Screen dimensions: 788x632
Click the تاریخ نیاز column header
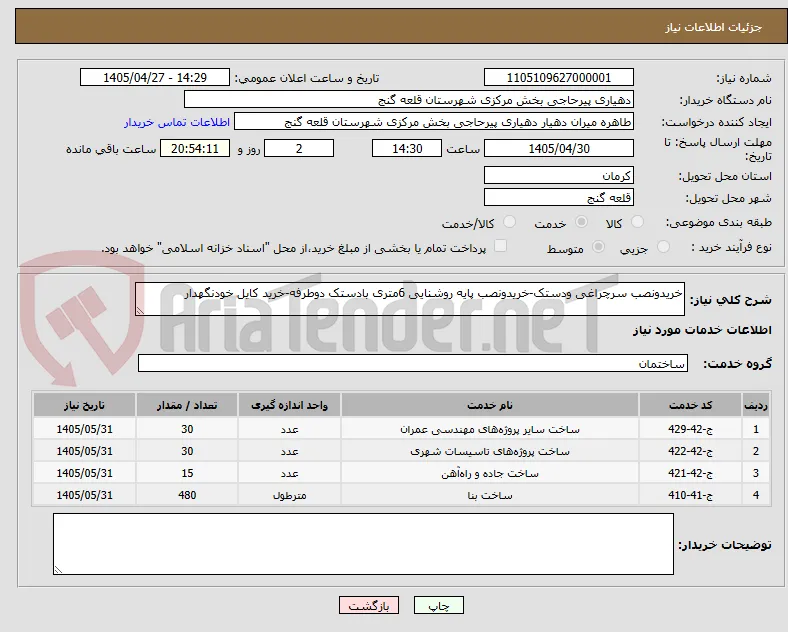click(84, 405)
